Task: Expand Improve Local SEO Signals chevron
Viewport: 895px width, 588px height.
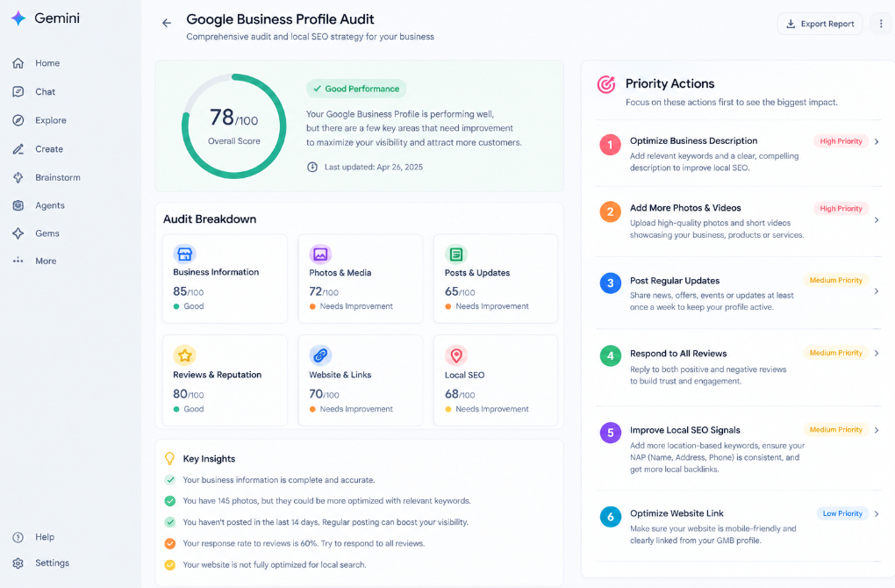Action: tap(877, 430)
